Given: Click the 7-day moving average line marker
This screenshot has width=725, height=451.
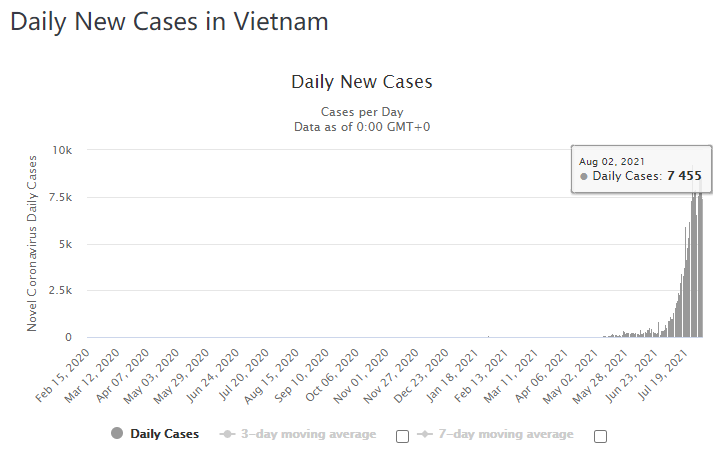Looking at the screenshot, I should coord(426,434).
